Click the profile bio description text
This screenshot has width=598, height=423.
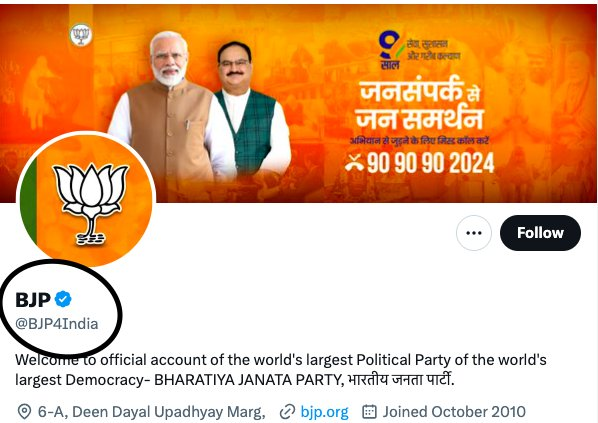[x=281, y=370]
